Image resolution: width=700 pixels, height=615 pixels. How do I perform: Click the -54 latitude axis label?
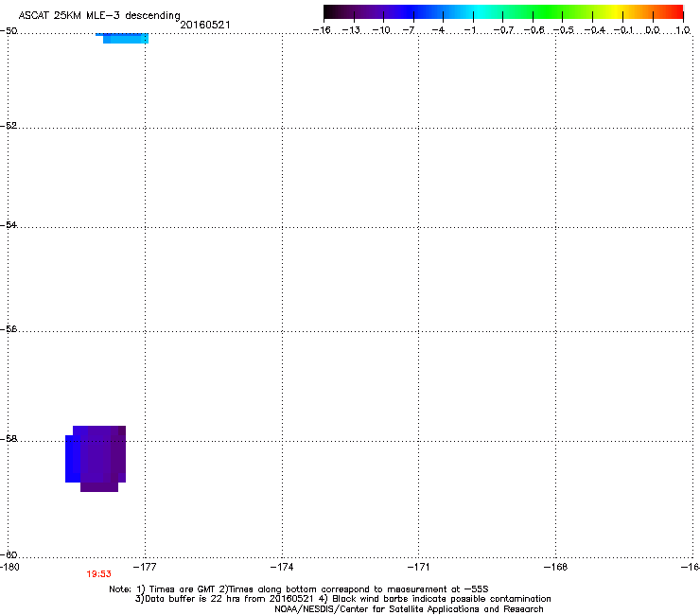pyautogui.click(x=9, y=224)
